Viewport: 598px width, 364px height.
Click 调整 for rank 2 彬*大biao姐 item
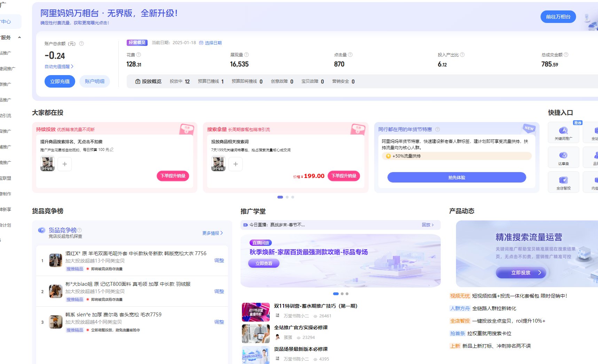219,291
